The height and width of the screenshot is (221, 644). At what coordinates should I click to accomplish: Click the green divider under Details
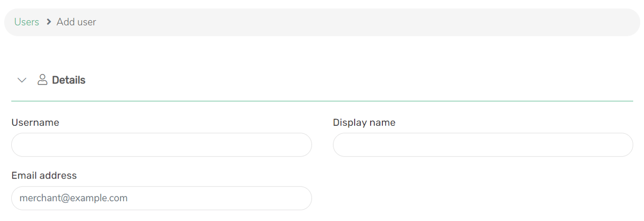pyautogui.click(x=322, y=101)
